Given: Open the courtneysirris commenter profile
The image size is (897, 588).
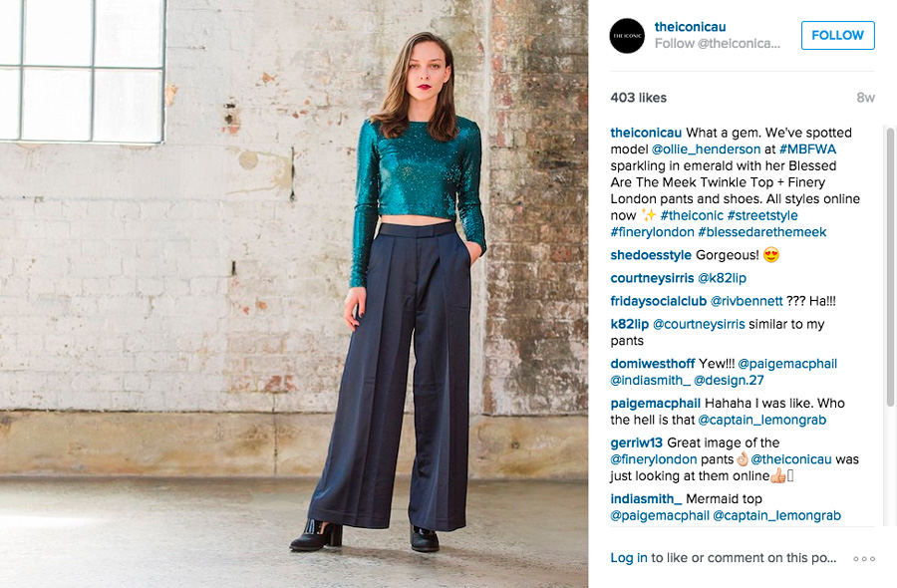Looking at the screenshot, I should pyautogui.click(x=652, y=278).
